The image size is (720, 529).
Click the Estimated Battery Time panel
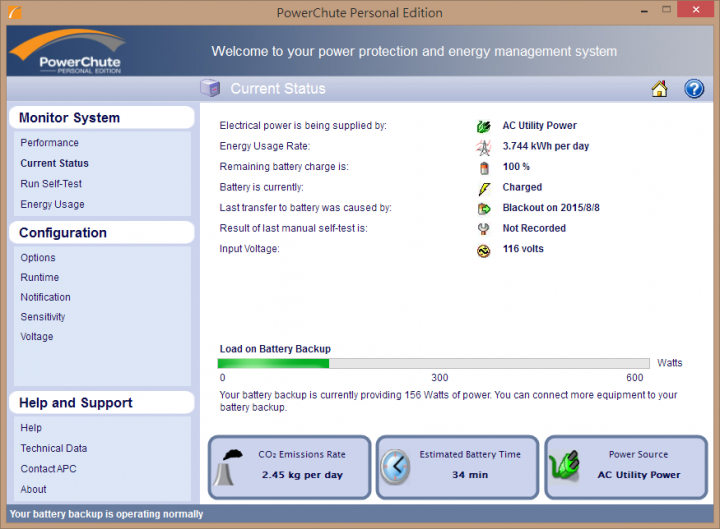pos(457,467)
